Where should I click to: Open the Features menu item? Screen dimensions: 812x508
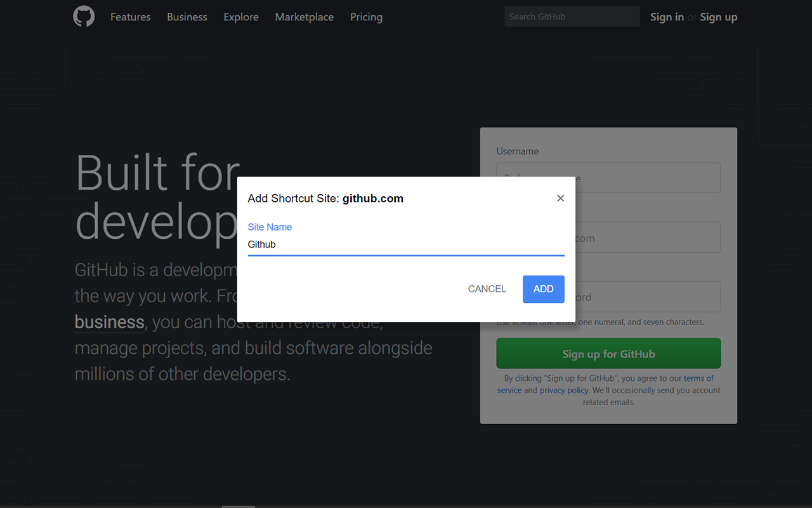[x=130, y=17]
